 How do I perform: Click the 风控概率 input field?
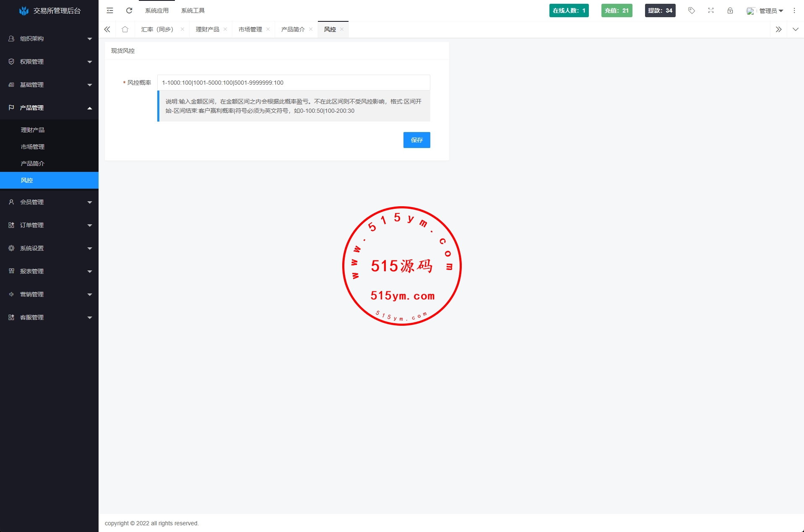coord(294,83)
